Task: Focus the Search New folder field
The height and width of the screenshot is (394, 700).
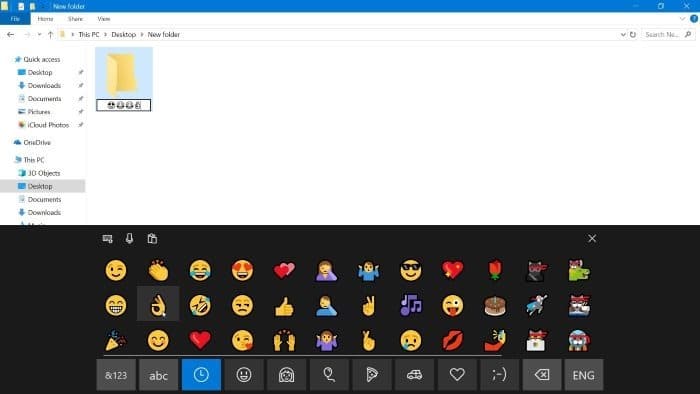Action: pos(668,34)
